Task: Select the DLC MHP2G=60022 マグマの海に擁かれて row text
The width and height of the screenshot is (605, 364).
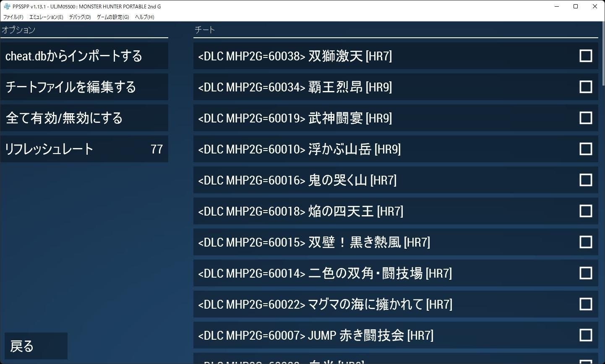Action: pyautogui.click(x=325, y=304)
